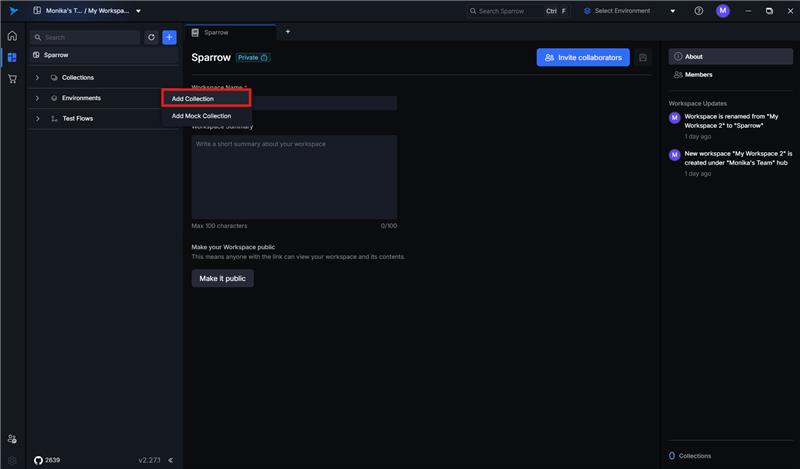Click the refresh workspace icon
The width and height of the screenshot is (800, 469).
point(151,37)
